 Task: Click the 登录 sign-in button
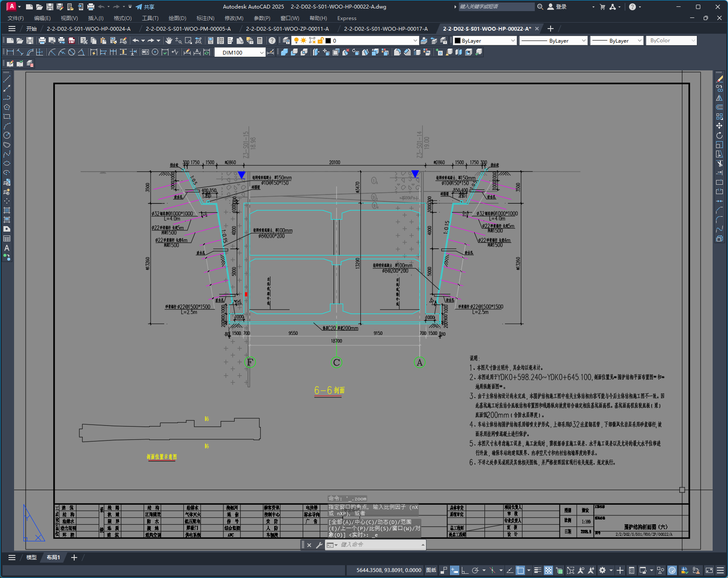pyautogui.click(x=557, y=7)
